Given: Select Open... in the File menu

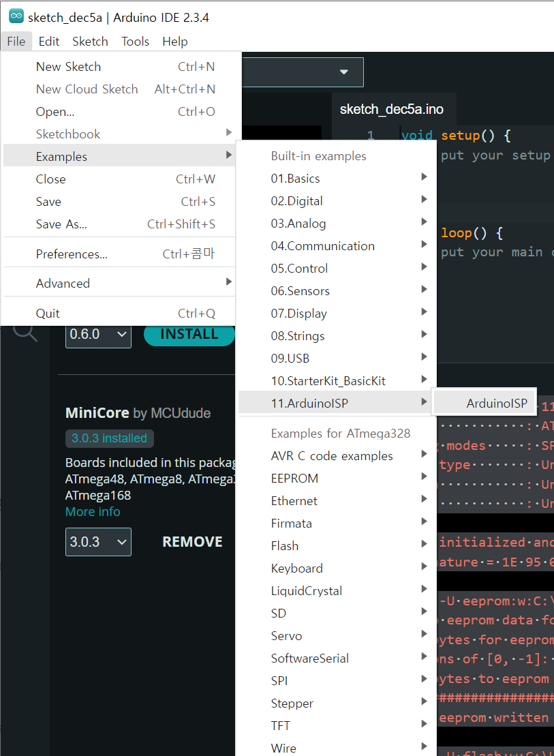Looking at the screenshot, I should 119,111.
